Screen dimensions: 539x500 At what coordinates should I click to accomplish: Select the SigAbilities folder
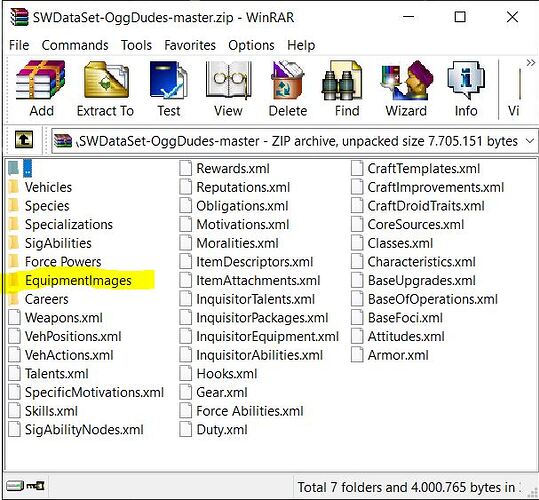point(50,243)
